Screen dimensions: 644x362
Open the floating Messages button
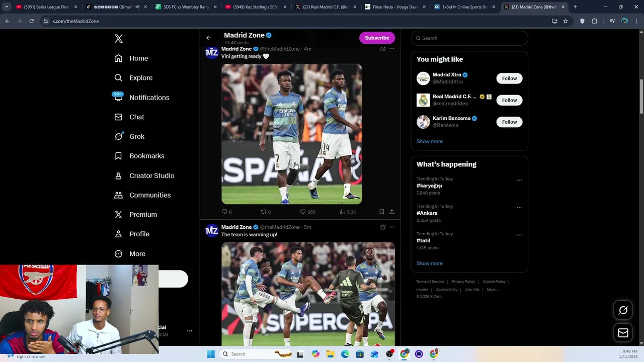coord(623,333)
